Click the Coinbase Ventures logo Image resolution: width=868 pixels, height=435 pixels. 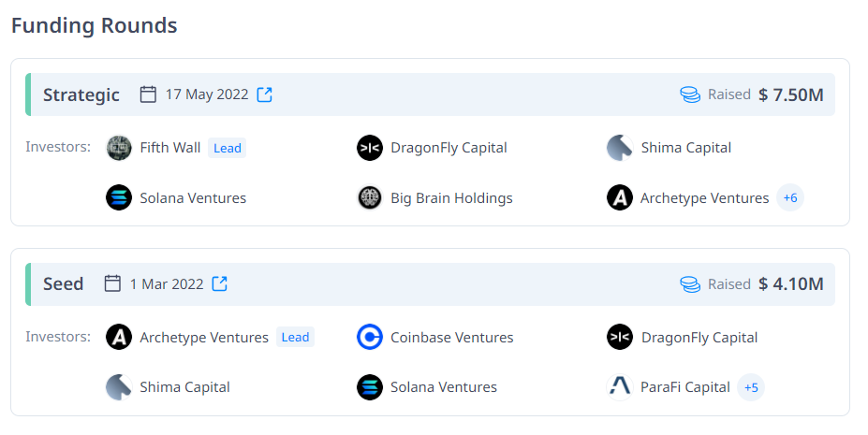point(370,337)
